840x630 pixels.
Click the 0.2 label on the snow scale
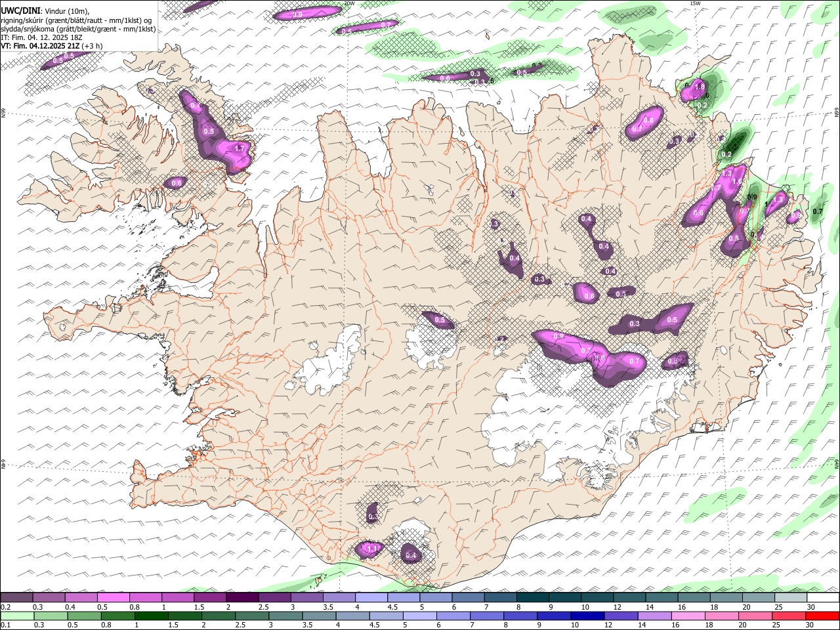(x=6, y=607)
